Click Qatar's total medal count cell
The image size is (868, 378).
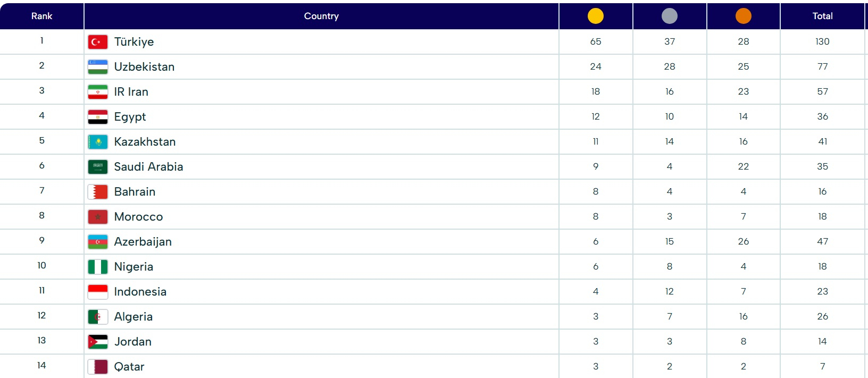(822, 366)
